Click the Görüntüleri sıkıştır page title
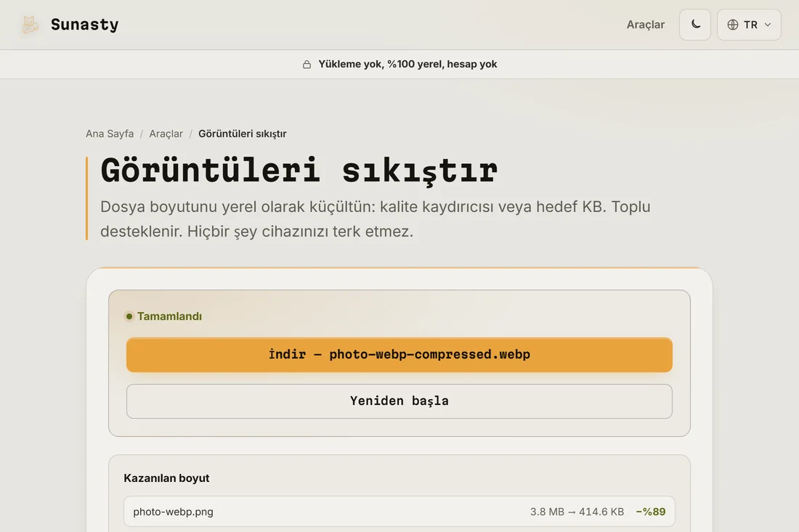The height and width of the screenshot is (532, 799). (x=299, y=170)
